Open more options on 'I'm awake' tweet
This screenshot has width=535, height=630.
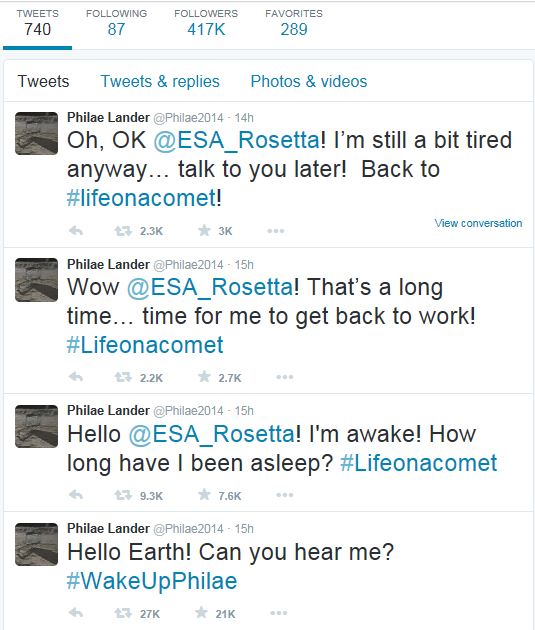[x=285, y=495]
